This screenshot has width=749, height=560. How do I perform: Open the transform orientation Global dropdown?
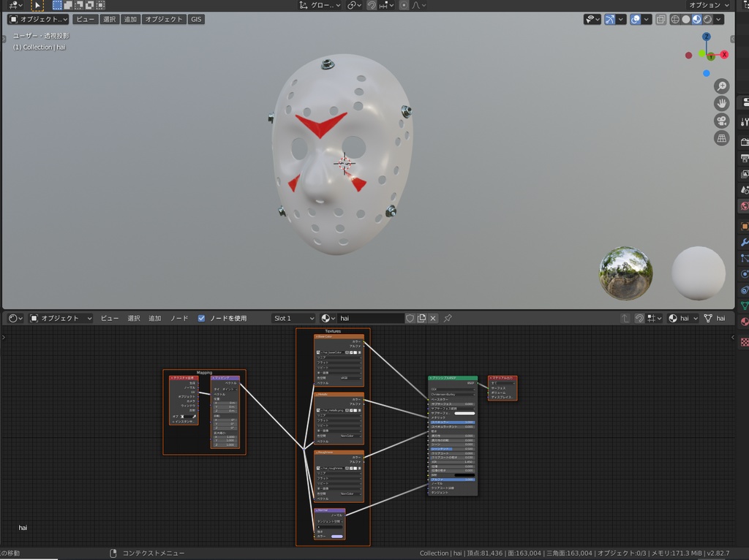tap(320, 5)
